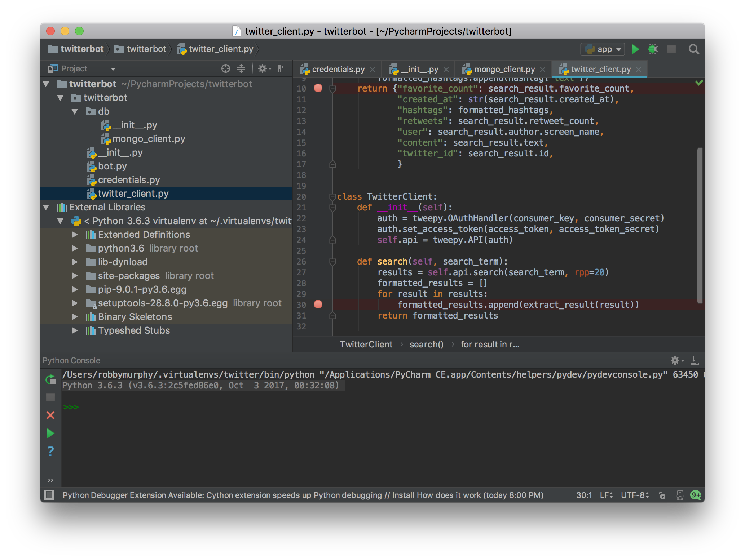Rerun the Python Console with the restart arrow
This screenshot has width=745, height=560.
[x=50, y=379]
